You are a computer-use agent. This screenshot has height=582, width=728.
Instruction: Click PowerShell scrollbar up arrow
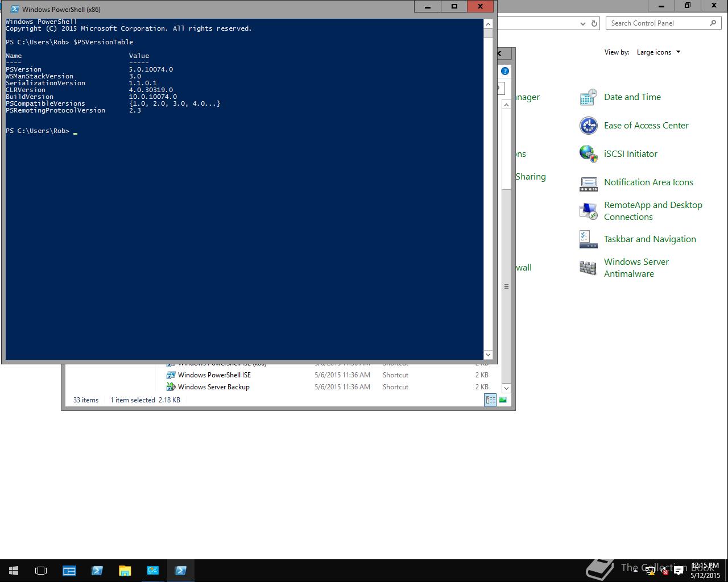coord(488,24)
